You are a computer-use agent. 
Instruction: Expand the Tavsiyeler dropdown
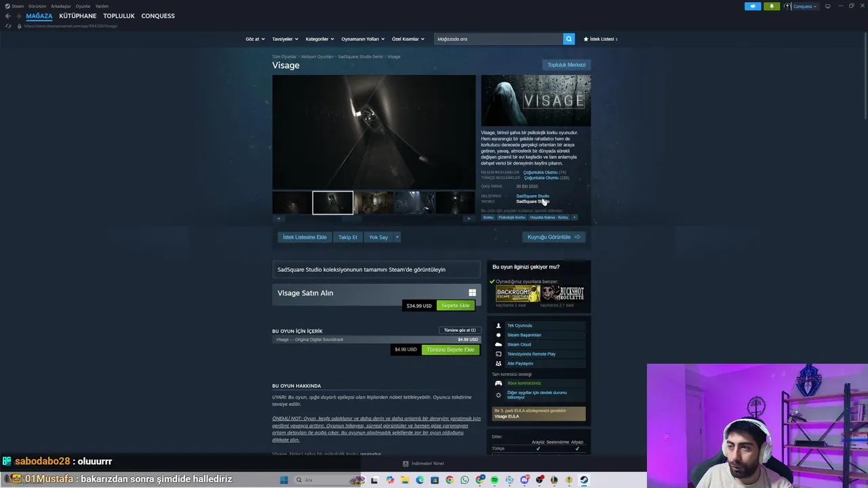pos(285,39)
